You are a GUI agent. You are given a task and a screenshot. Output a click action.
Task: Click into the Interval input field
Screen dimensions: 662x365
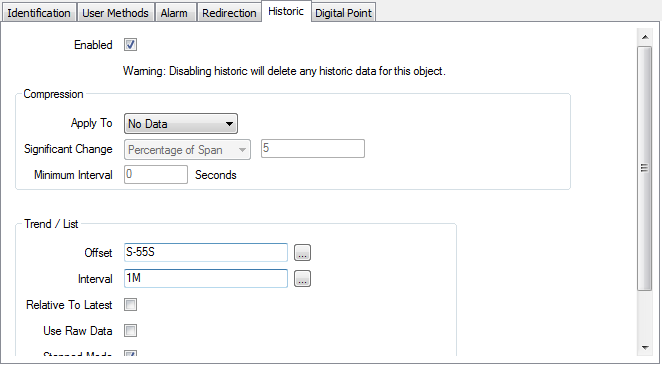(206, 278)
